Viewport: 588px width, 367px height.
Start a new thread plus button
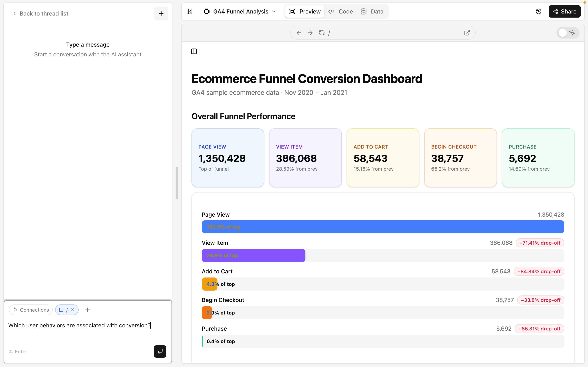(161, 14)
